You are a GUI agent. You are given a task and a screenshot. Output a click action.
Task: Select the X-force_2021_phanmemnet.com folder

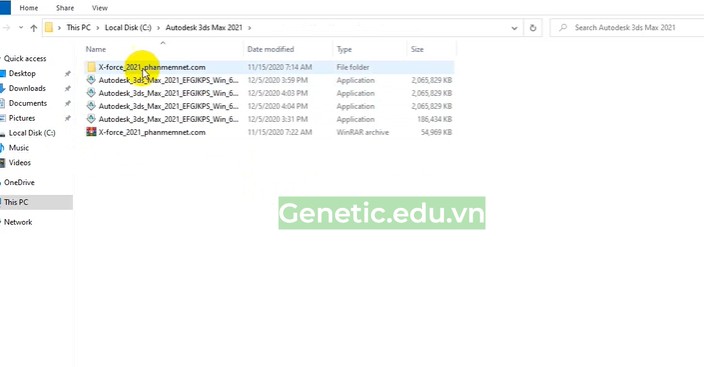click(269, 67)
